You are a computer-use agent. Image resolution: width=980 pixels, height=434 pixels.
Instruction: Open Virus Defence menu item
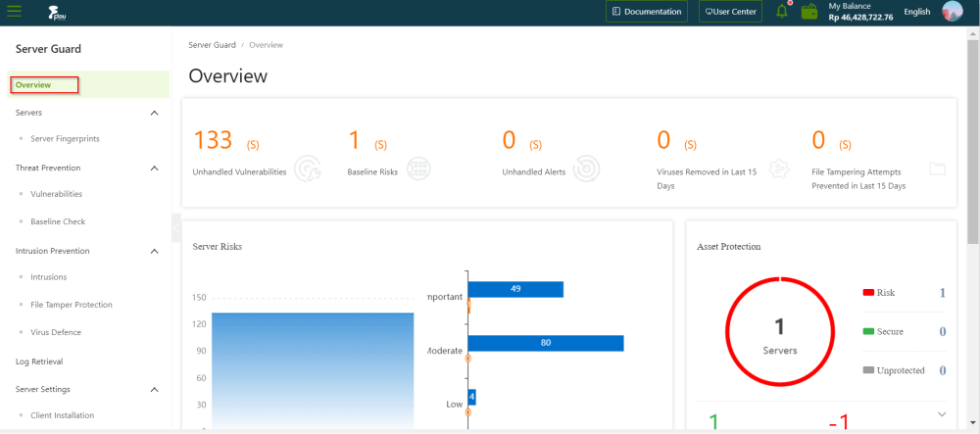tap(56, 332)
